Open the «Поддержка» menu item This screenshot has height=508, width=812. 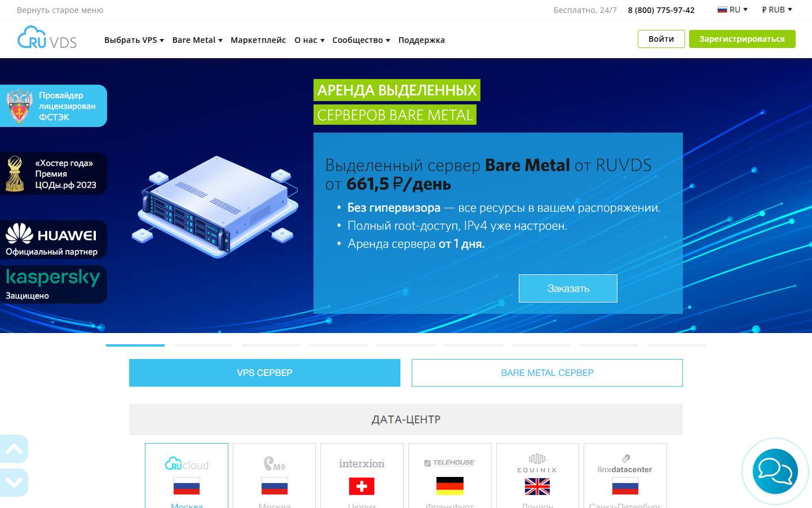point(421,40)
